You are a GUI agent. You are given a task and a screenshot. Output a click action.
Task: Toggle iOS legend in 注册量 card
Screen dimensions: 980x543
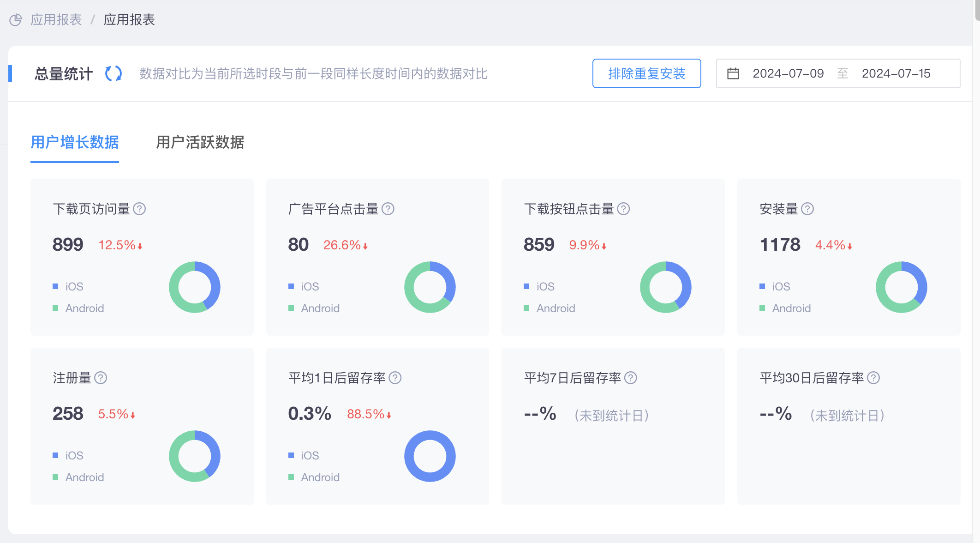point(68,456)
